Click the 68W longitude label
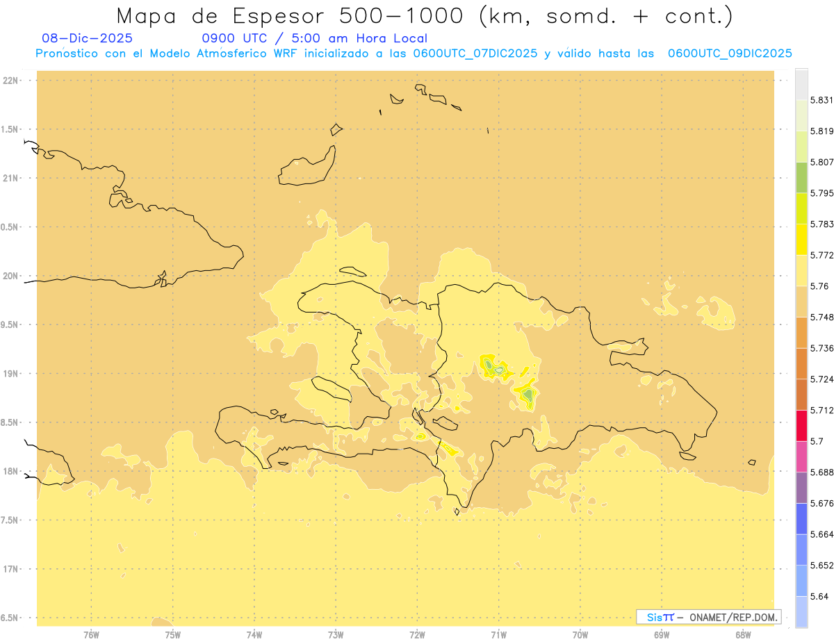This screenshot has height=644, width=834. coord(743,634)
